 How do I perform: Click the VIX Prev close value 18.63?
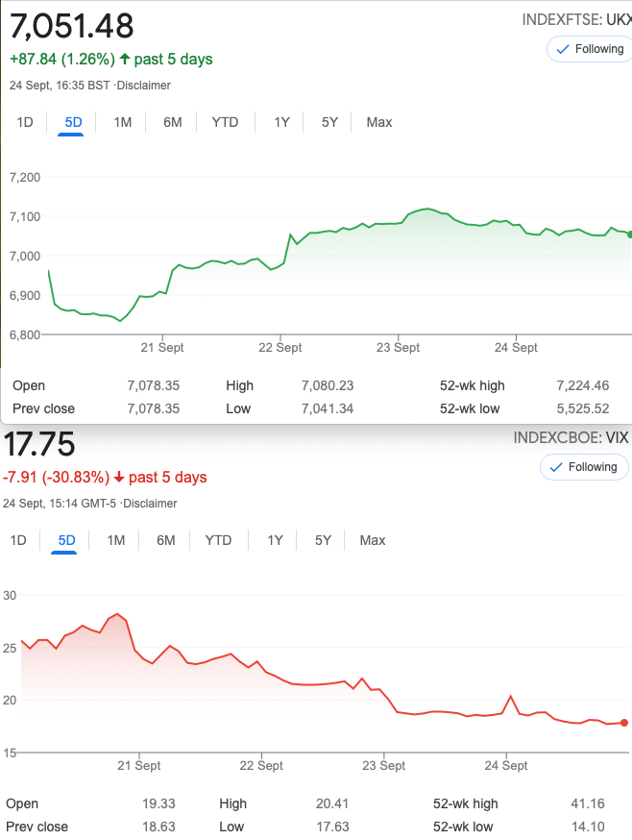[x=158, y=827]
